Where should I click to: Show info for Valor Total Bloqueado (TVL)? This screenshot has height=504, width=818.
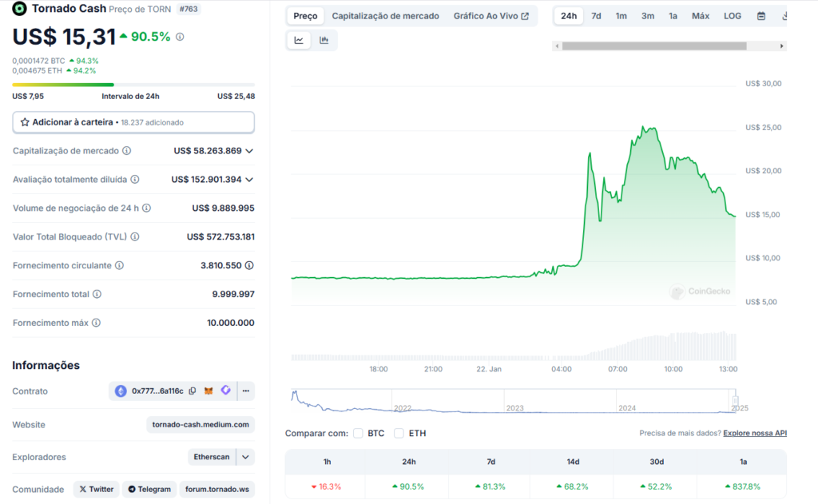pyautogui.click(x=134, y=237)
